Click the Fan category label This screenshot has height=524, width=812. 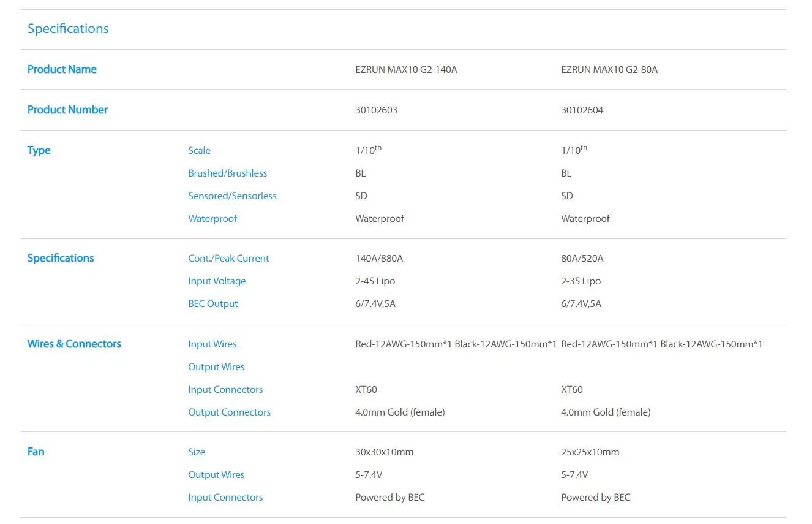point(36,452)
